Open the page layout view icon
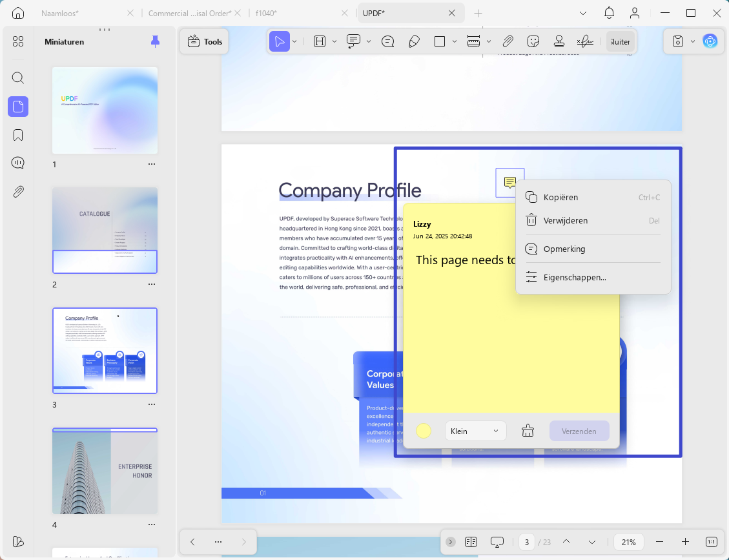 click(471, 542)
